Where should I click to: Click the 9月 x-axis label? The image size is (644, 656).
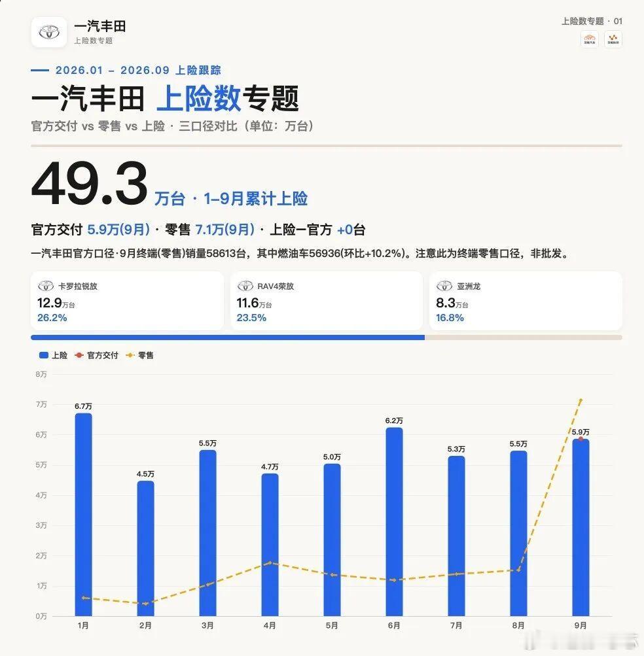[581, 625]
